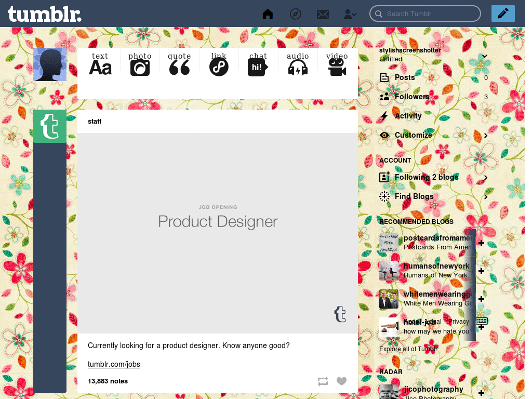532x399 pixels.
Task: Open humansofnewyork blog thumbnail
Action: [x=389, y=271]
